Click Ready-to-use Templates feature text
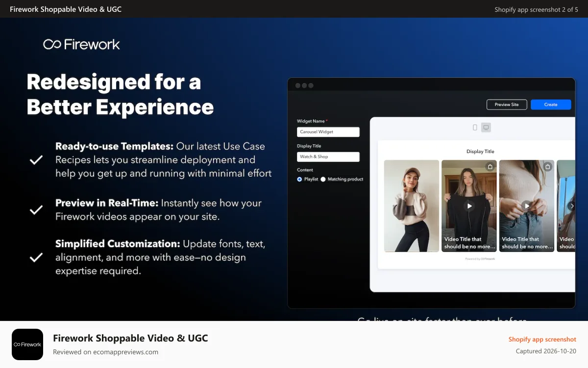 click(164, 159)
